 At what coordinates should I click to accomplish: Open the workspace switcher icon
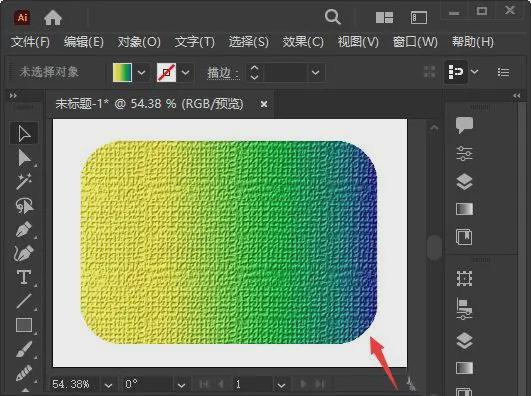[x=419, y=17]
